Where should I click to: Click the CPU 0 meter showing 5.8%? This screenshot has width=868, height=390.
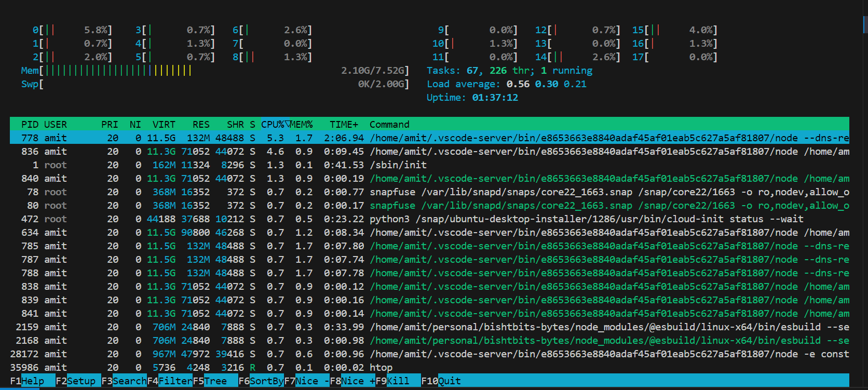pyautogui.click(x=72, y=30)
